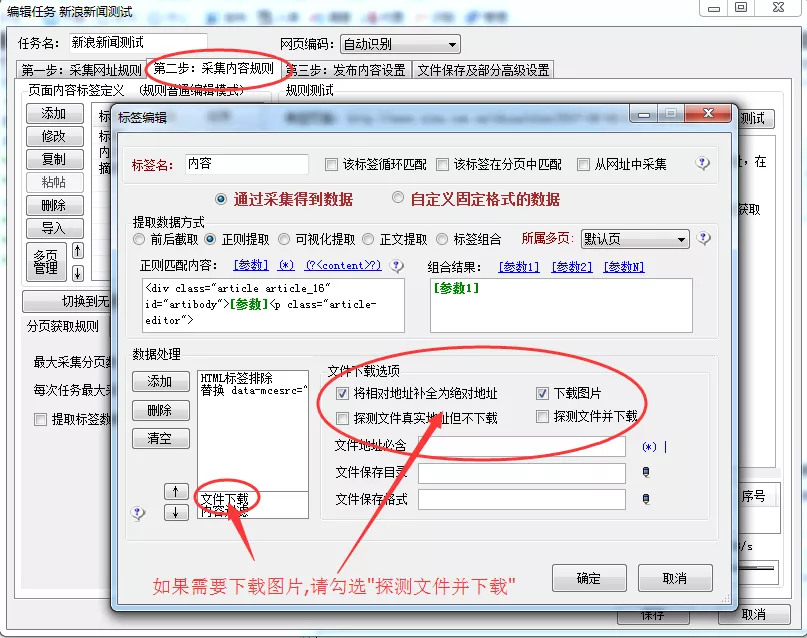Viewport: 807px width, 638px height.
Task: Click help icon beside 从网址中采集 checkbox
Action: pyautogui.click(x=703, y=164)
